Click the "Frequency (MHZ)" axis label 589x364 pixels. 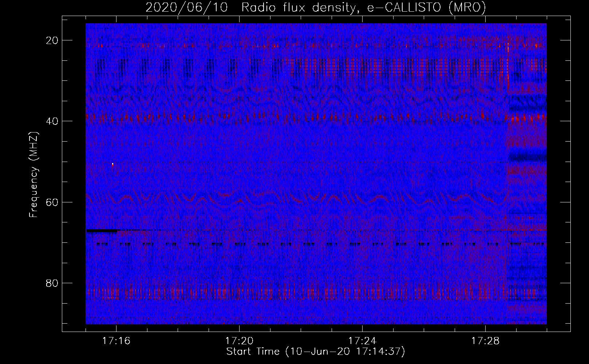pos(33,175)
